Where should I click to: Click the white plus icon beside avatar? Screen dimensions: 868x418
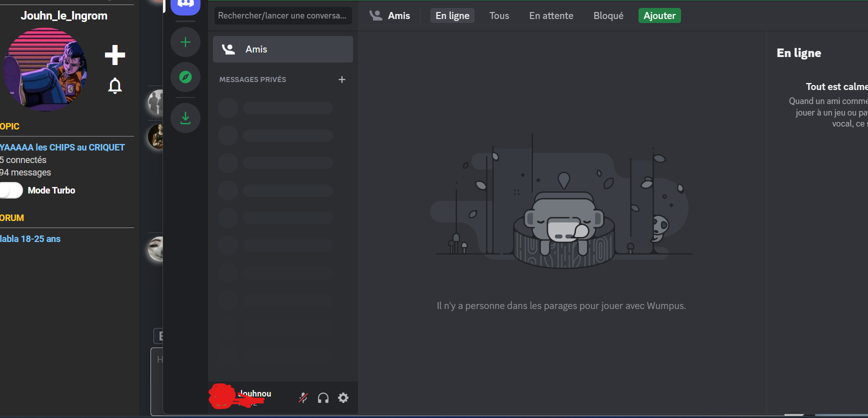[115, 55]
